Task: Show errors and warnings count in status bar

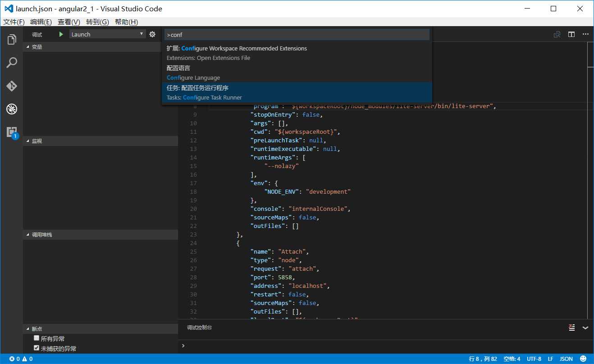Action: point(21,359)
